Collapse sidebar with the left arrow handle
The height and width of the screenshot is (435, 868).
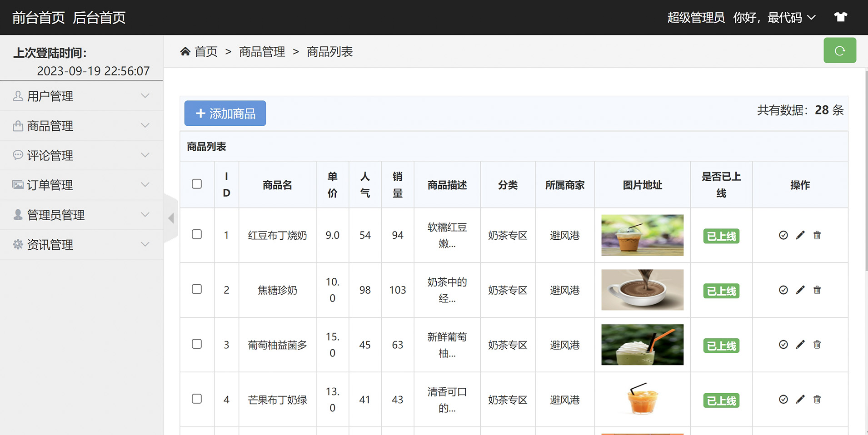point(171,218)
